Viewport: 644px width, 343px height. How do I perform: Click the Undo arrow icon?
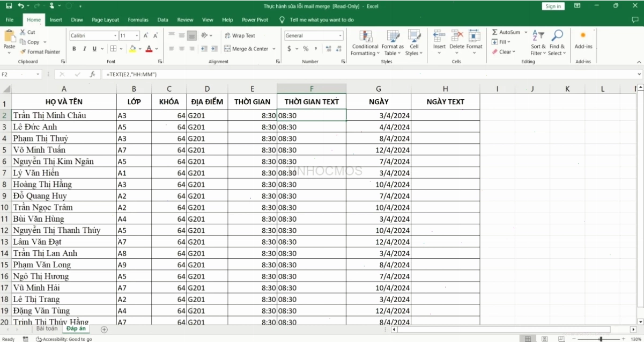[20, 6]
